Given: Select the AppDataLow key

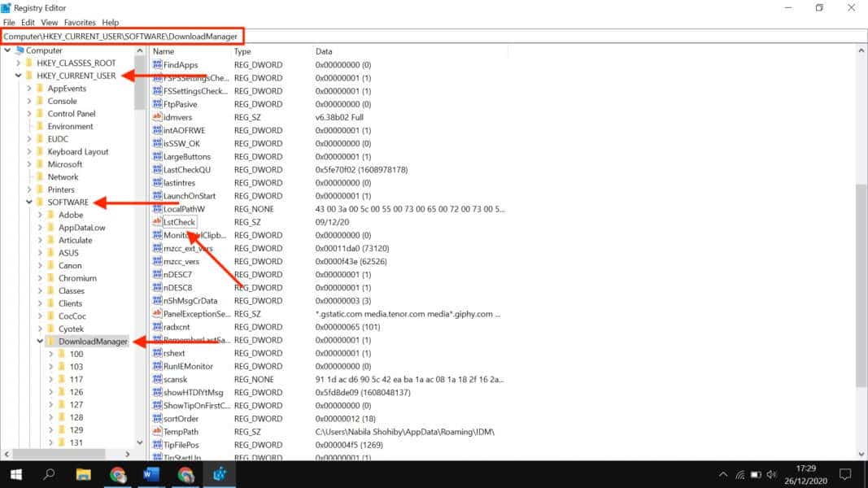Looking at the screenshot, I should tap(82, 228).
